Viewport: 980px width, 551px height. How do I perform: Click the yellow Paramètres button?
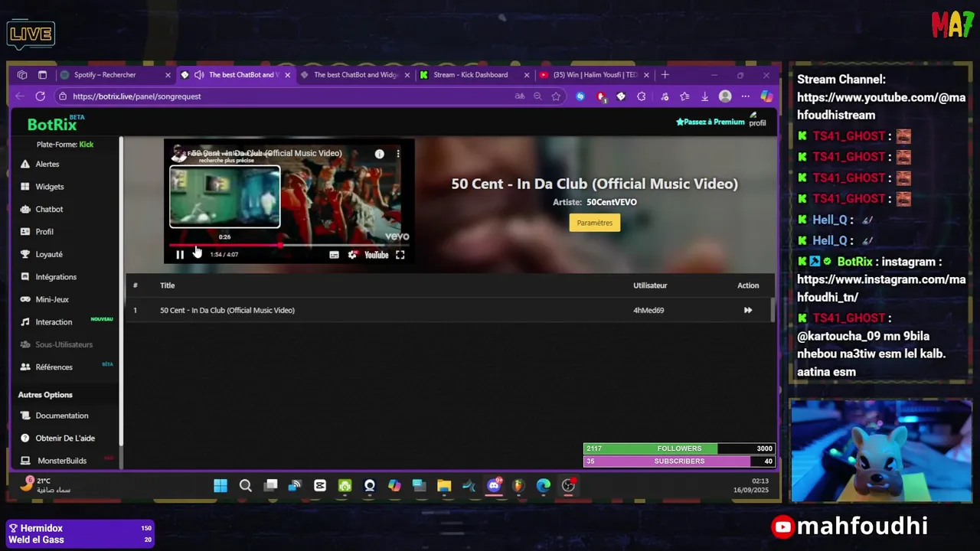595,223
